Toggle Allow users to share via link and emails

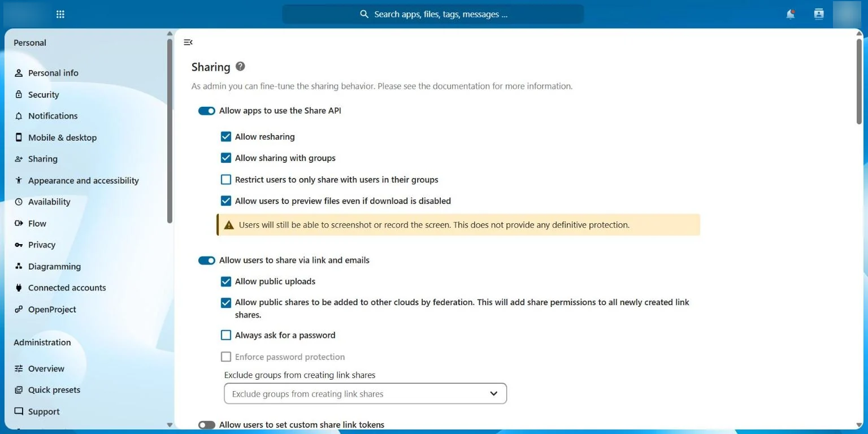[207, 261]
